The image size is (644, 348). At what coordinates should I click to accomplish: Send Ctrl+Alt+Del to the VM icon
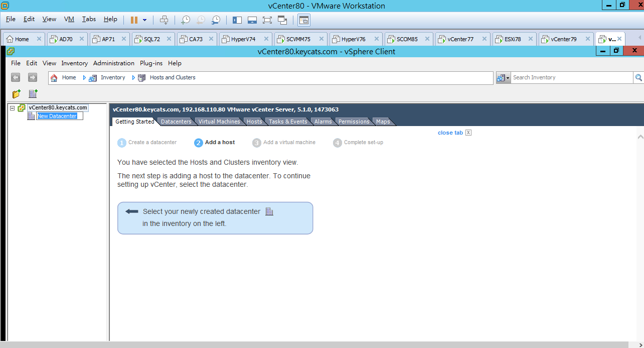[164, 20]
